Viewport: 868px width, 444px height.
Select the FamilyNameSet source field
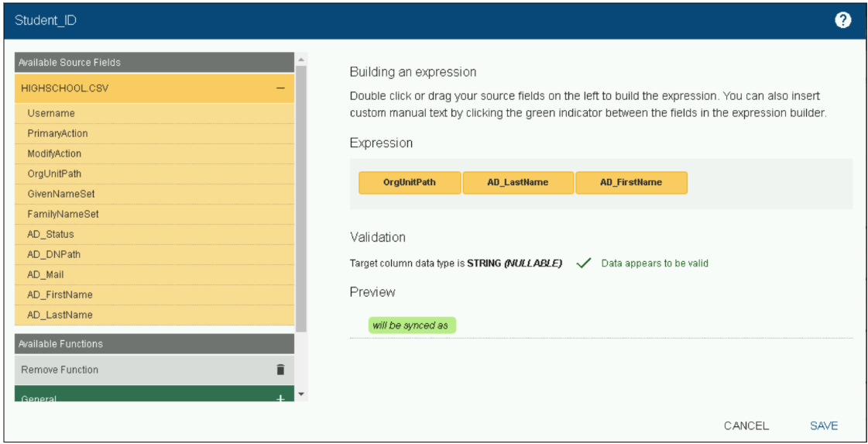coord(154,214)
